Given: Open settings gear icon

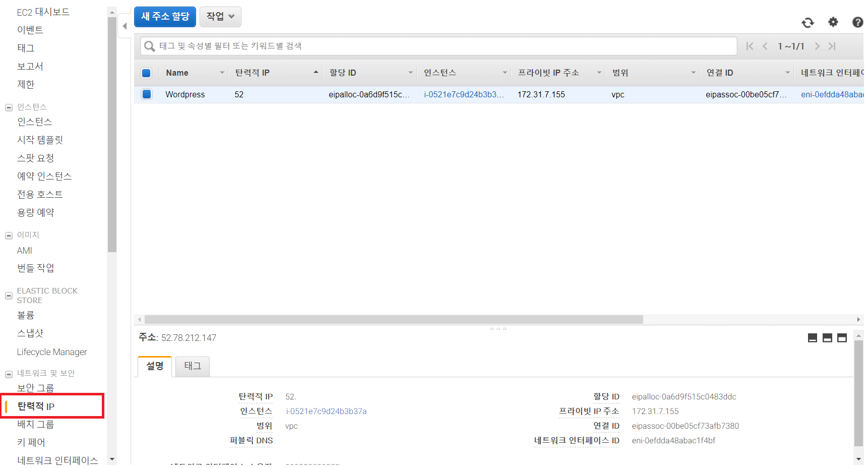Looking at the screenshot, I should (x=833, y=22).
